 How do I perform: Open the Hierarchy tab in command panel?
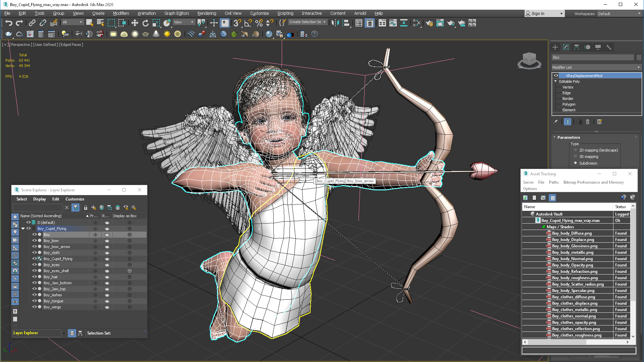point(577,47)
